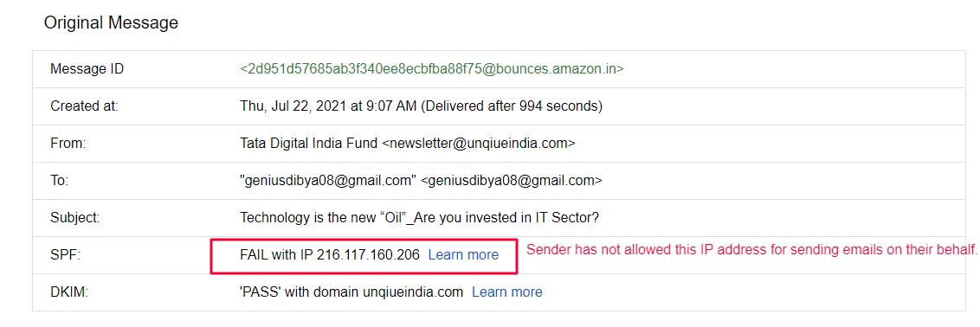The image size is (980, 327).
Task: Click the 'PASS' with domain text
Action: click(x=351, y=292)
